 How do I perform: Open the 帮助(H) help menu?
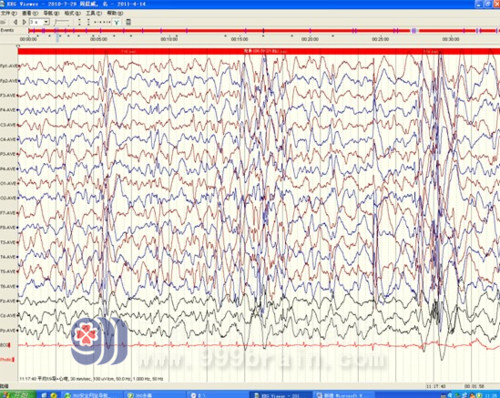115,13
